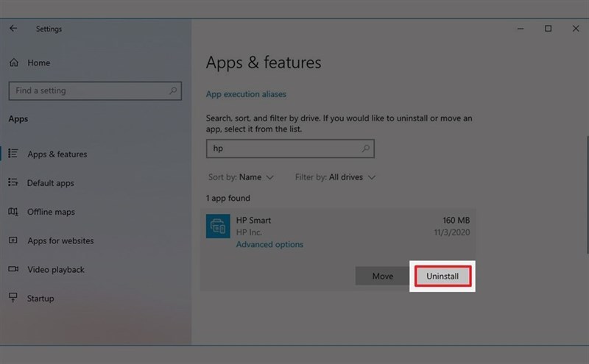
Task: Click the Offline maps map icon
Action: pos(13,212)
